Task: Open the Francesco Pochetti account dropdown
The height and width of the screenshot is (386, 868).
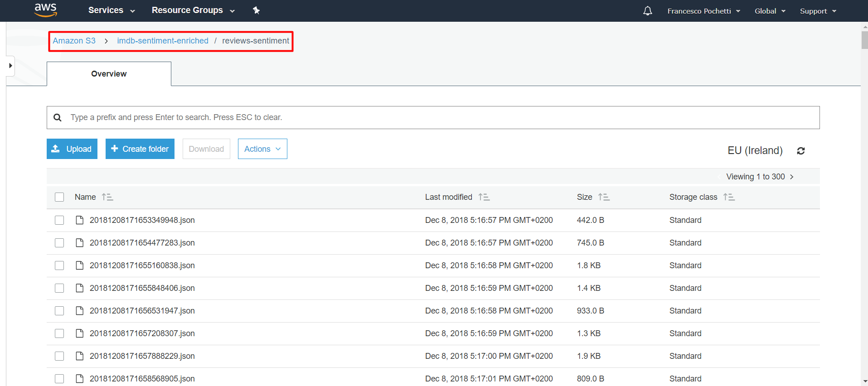Action: point(703,11)
